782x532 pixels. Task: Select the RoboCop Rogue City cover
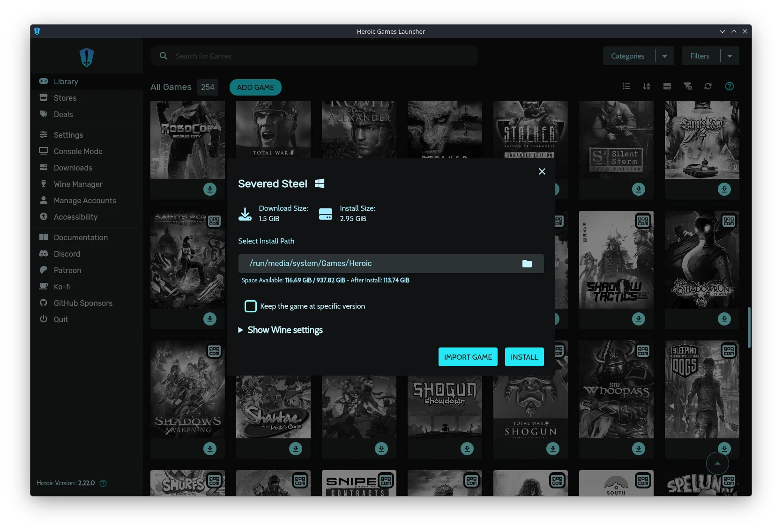tap(187, 140)
